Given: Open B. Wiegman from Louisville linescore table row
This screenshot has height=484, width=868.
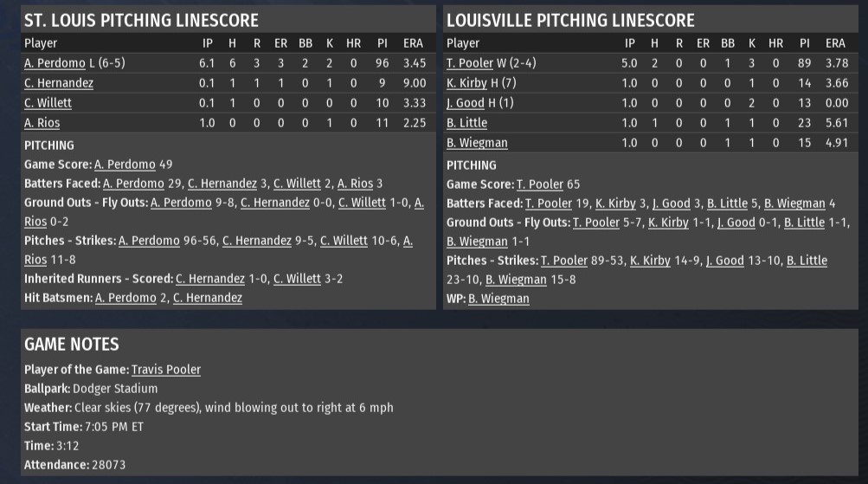Looking at the screenshot, I should 477,143.
